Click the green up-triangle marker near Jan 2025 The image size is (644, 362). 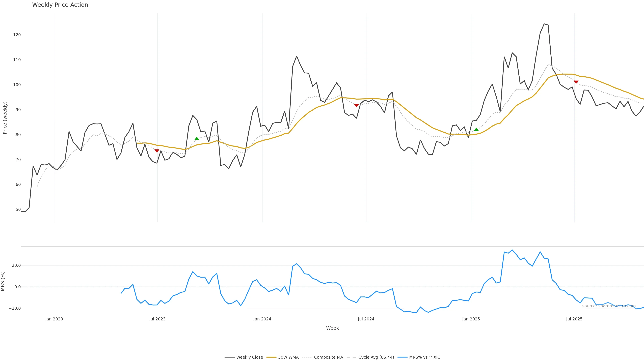click(476, 129)
